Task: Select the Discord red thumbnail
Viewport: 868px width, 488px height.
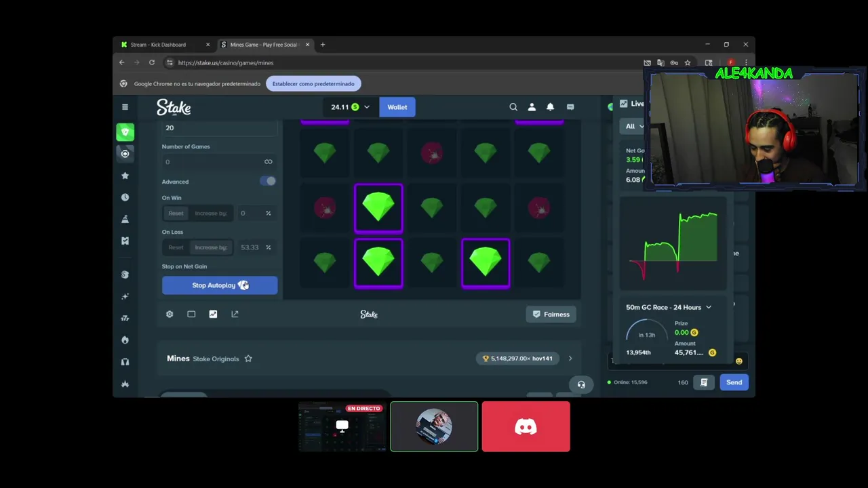Action: pos(526,426)
